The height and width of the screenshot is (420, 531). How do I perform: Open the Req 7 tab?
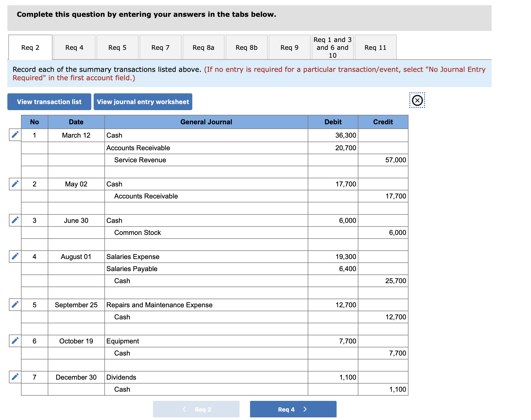click(x=160, y=47)
